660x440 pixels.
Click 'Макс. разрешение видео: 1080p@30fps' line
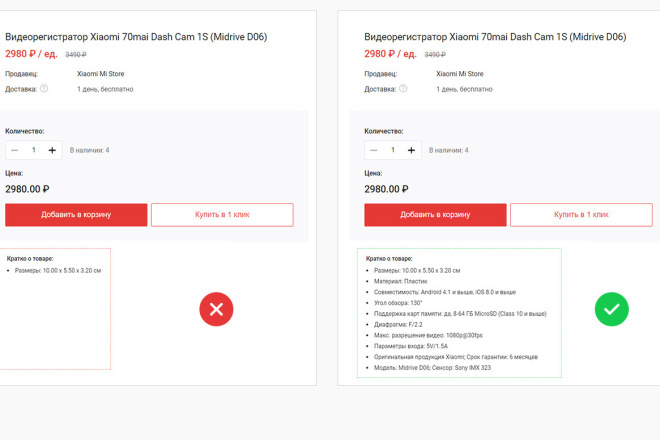point(428,336)
